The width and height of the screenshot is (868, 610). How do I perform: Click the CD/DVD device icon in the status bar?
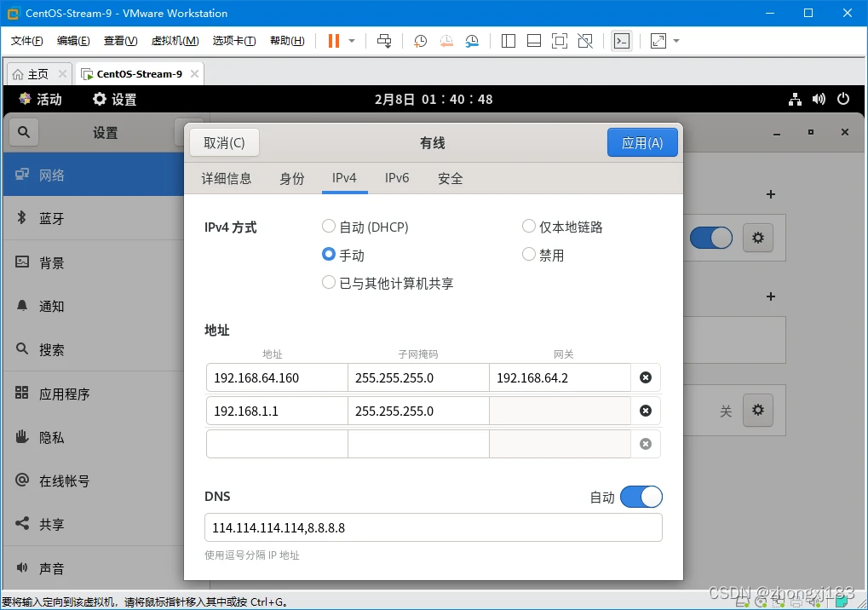coord(761,602)
